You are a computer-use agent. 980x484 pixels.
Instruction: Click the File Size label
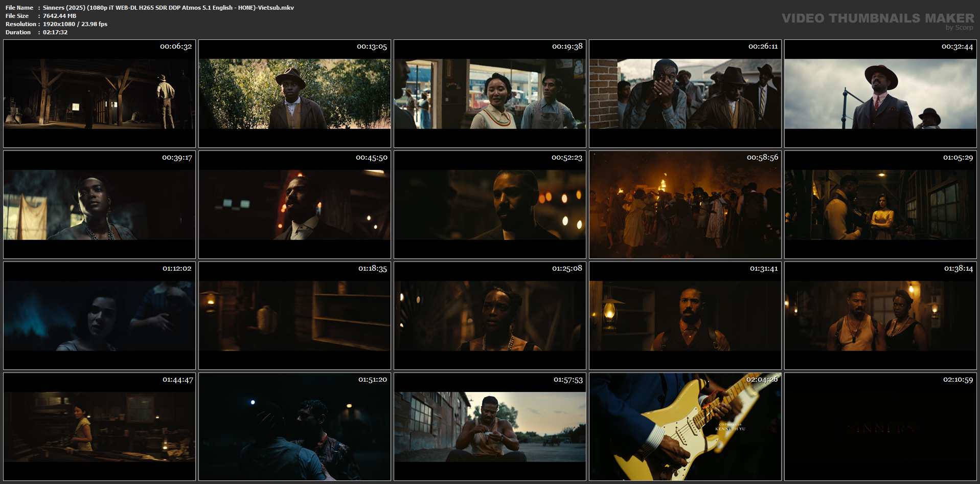pyautogui.click(x=17, y=16)
